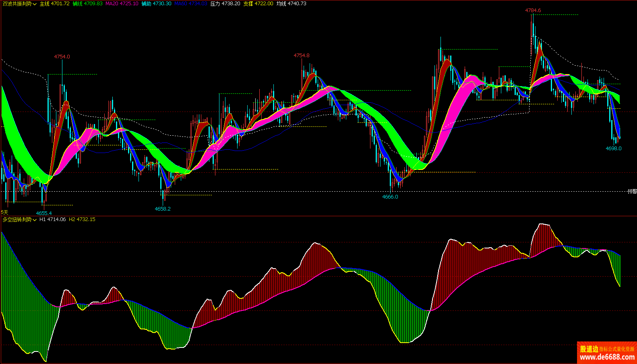Click the 5天 period label
The image size is (637, 364).
tap(4, 212)
